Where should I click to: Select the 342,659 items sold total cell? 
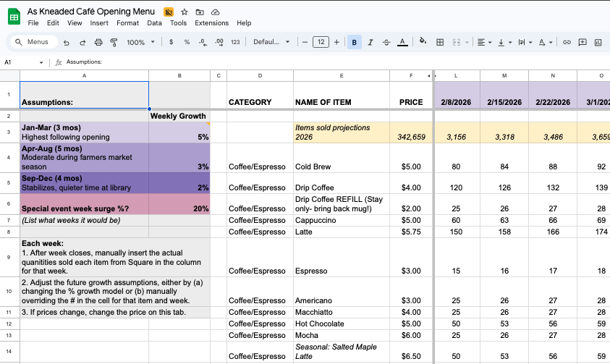[411, 132]
